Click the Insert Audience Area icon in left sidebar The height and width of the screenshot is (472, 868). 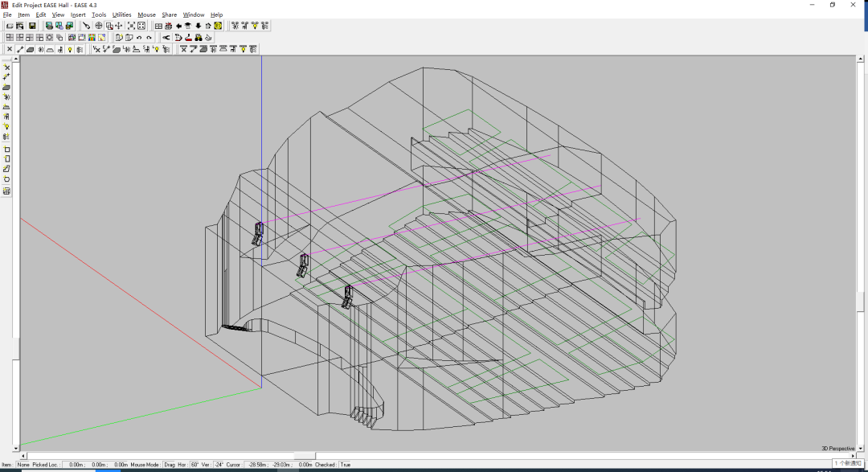[6, 107]
